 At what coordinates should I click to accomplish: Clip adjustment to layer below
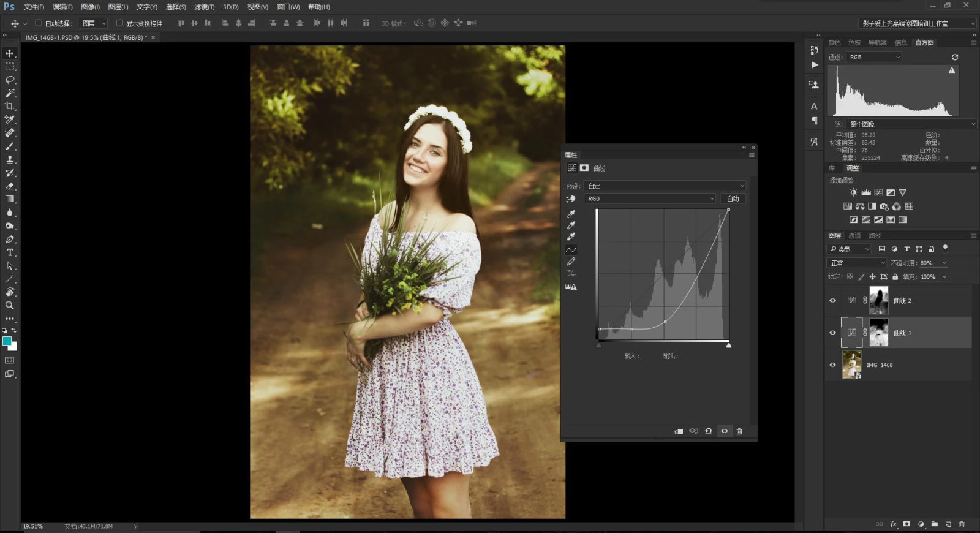679,431
